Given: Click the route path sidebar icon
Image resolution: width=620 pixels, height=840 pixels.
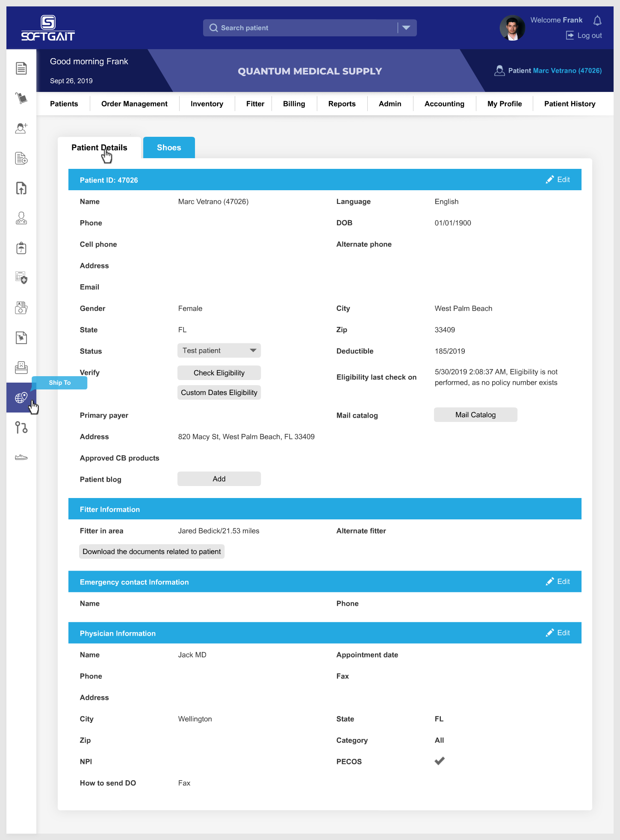Looking at the screenshot, I should 21,427.
